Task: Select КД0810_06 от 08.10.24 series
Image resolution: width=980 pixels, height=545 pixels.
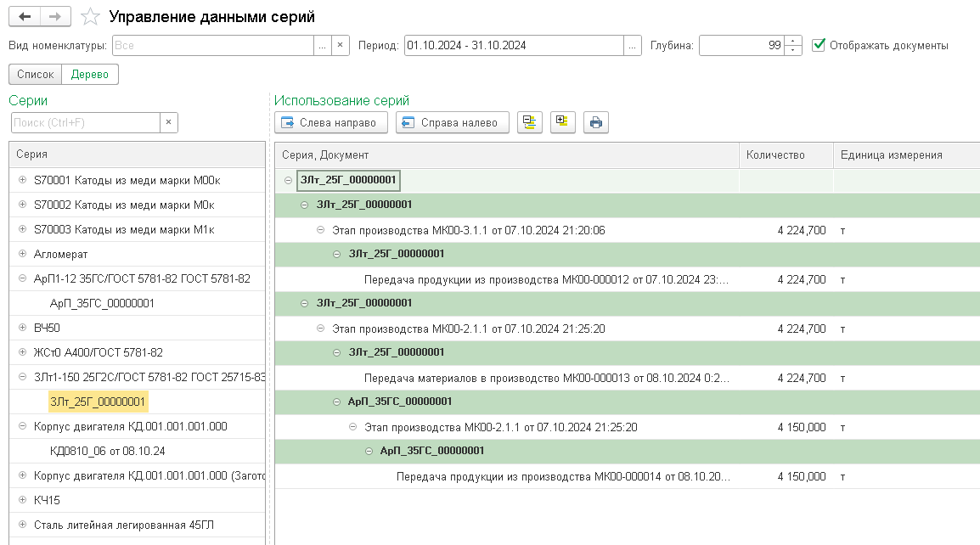Action: (x=108, y=451)
